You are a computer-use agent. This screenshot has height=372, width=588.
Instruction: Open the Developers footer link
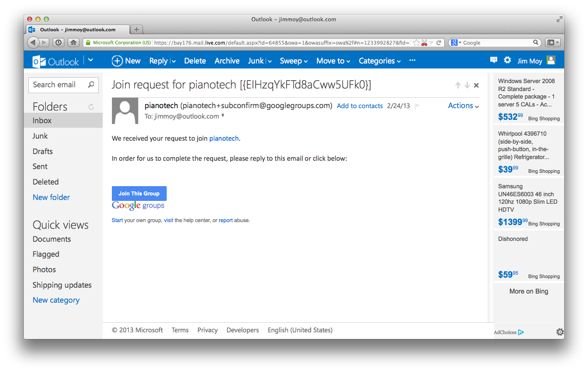click(243, 330)
